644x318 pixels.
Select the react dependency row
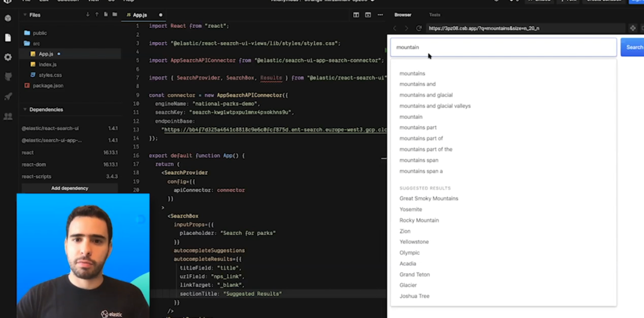[x=70, y=153]
